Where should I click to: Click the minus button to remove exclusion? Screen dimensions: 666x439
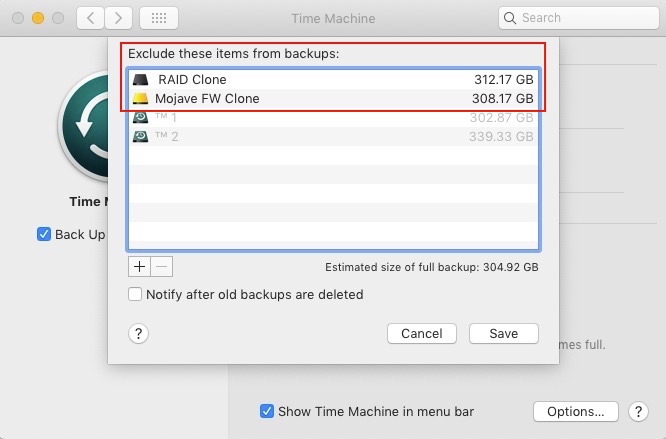click(162, 267)
